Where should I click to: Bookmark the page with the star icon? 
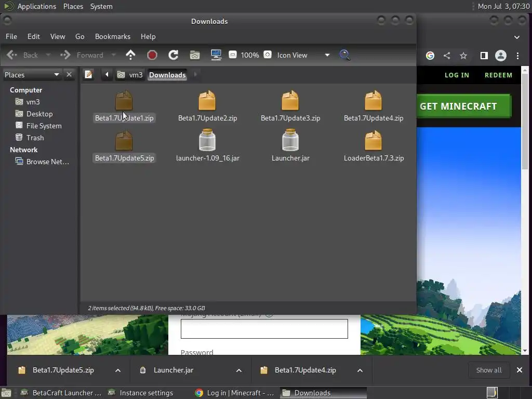pos(463,56)
